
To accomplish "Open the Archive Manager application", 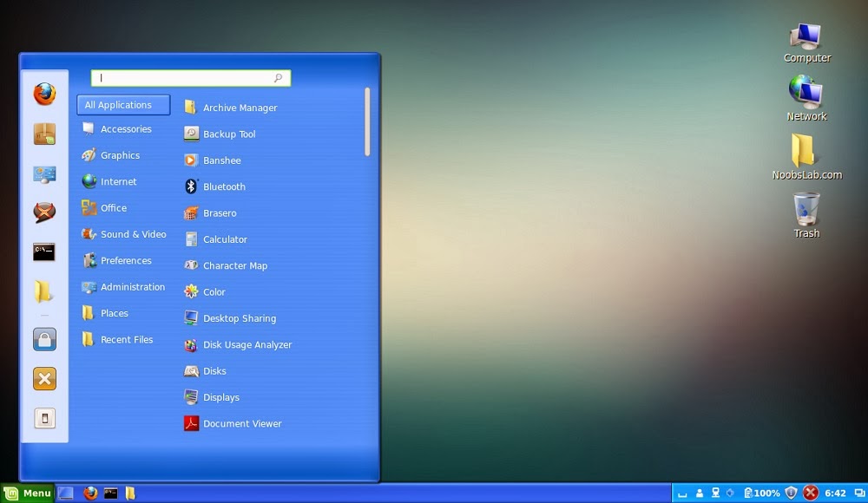I will 240,107.
